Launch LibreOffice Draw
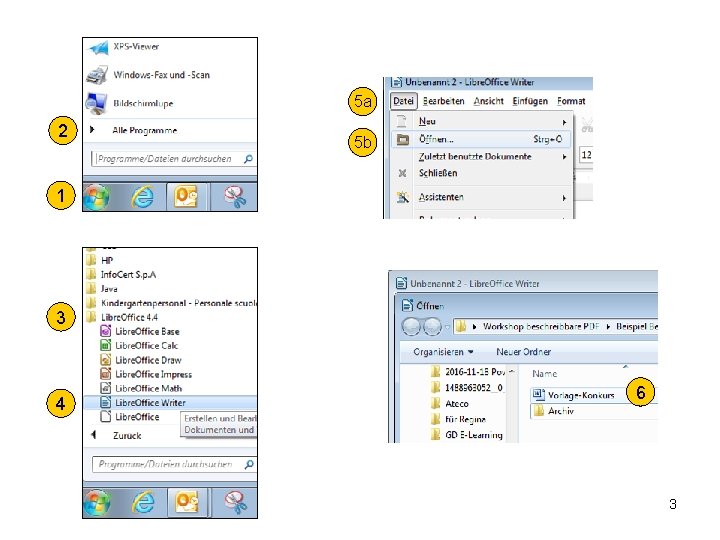This screenshot has width=720, height=540. 141,360
